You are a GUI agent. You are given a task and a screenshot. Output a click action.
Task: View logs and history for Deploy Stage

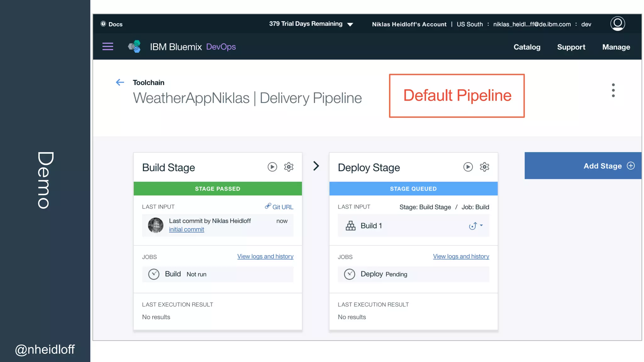pyautogui.click(x=461, y=256)
